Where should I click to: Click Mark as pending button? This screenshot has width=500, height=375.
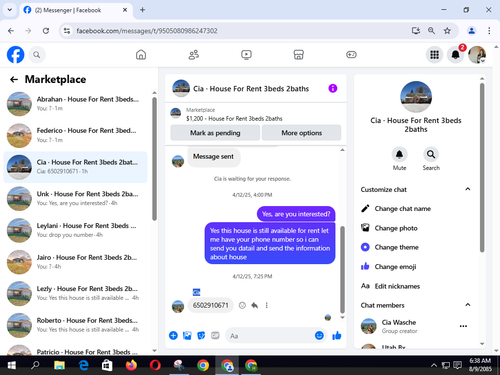point(215,133)
